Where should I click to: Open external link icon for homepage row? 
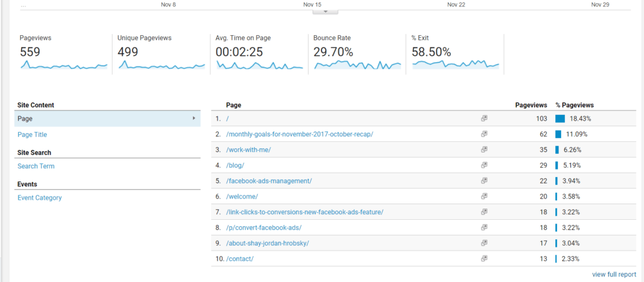point(484,118)
